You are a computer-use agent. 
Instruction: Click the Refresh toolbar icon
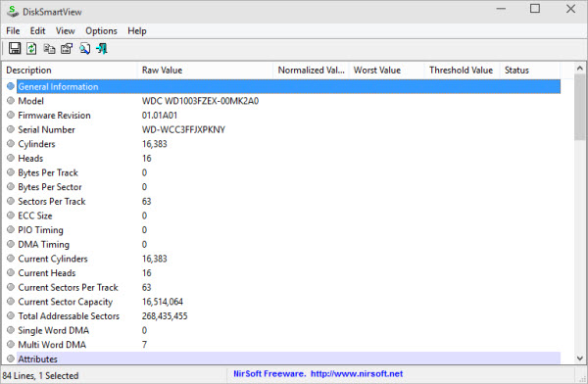click(31, 48)
